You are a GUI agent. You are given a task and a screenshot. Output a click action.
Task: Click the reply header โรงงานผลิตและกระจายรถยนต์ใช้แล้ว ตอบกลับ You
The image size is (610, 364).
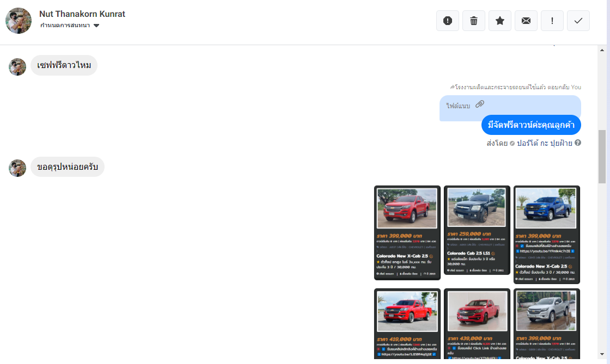click(x=515, y=87)
